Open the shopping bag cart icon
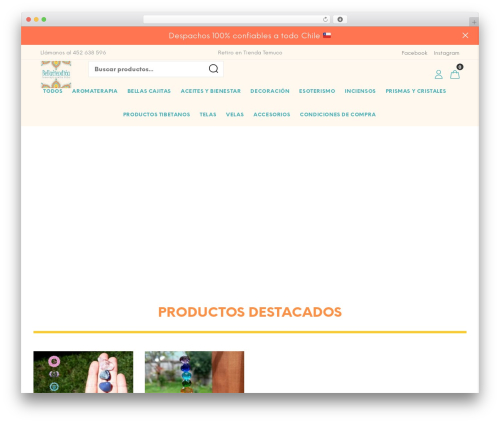500x423 pixels. point(455,74)
